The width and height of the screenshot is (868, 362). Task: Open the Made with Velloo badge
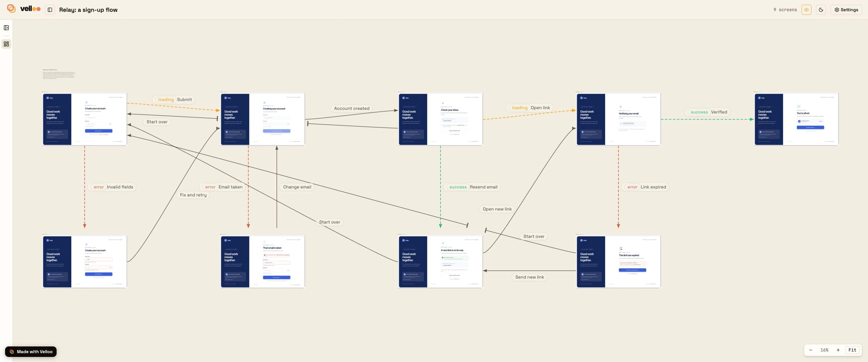pos(31,352)
